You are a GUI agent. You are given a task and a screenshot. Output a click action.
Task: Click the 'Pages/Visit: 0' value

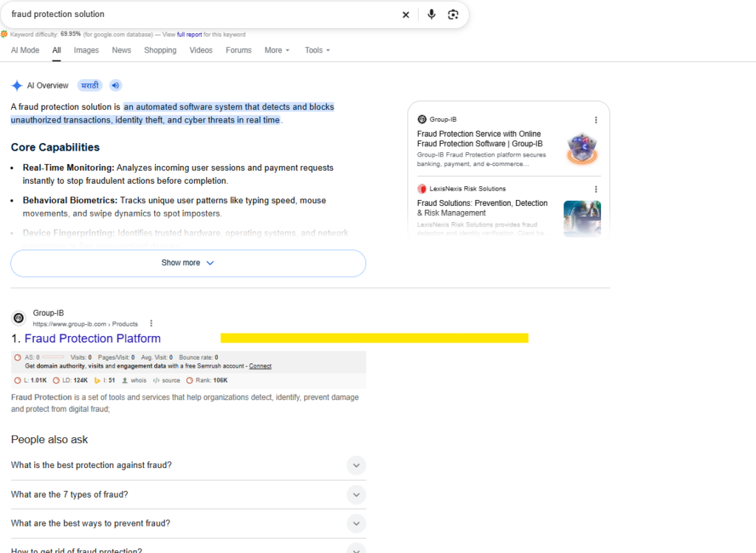click(x=117, y=357)
